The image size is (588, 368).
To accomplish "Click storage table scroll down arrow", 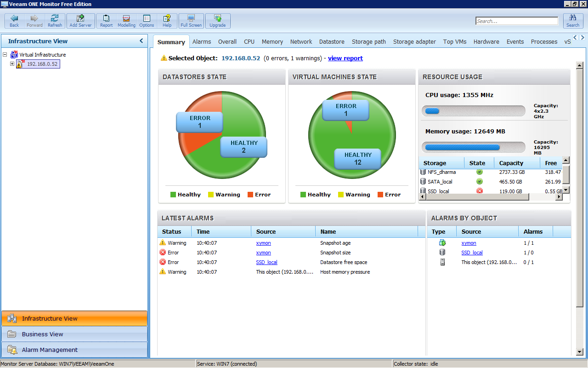I will tap(566, 190).
